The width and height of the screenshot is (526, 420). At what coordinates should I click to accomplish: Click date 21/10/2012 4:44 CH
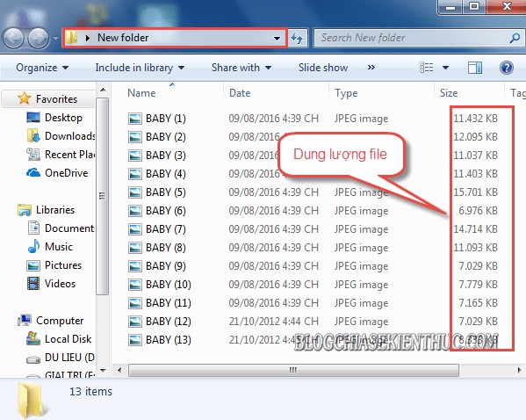pyautogui.click(x=273, y=322)
